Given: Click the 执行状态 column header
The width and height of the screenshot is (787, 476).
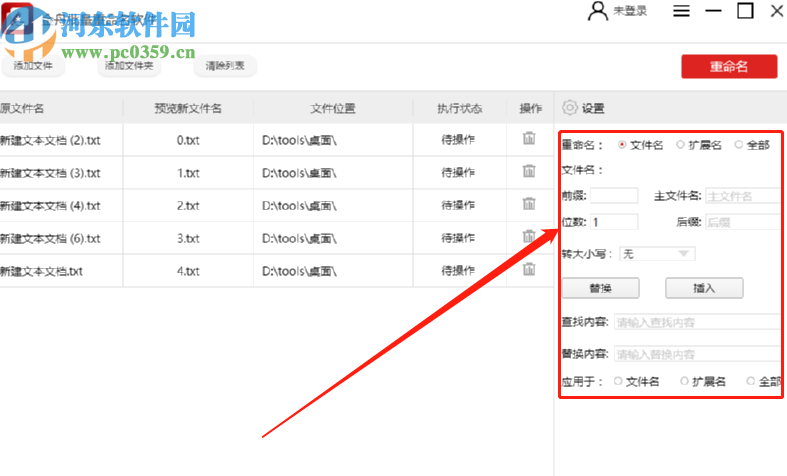Looking at the screenshot, I should click(x=459, y=108).
